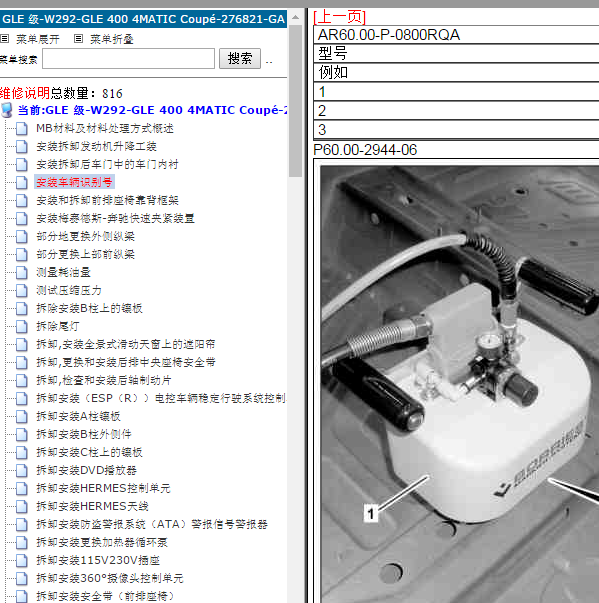Click document icon for 拆卸,更换和安装后排中央座椅安全带

[22, 362]
